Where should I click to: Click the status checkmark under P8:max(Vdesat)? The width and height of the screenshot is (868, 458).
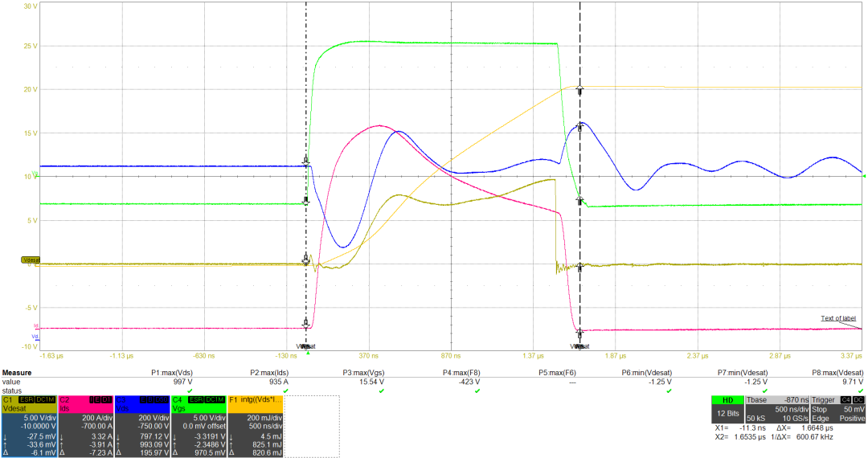coord(860,391)
